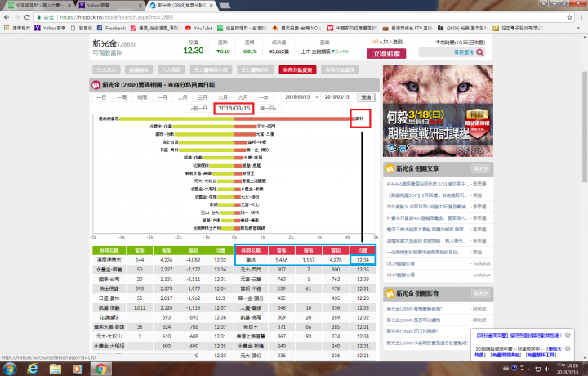Screen dimensions: 588x376
Task: Select the 一月 period option
Action: pos(162,97)
